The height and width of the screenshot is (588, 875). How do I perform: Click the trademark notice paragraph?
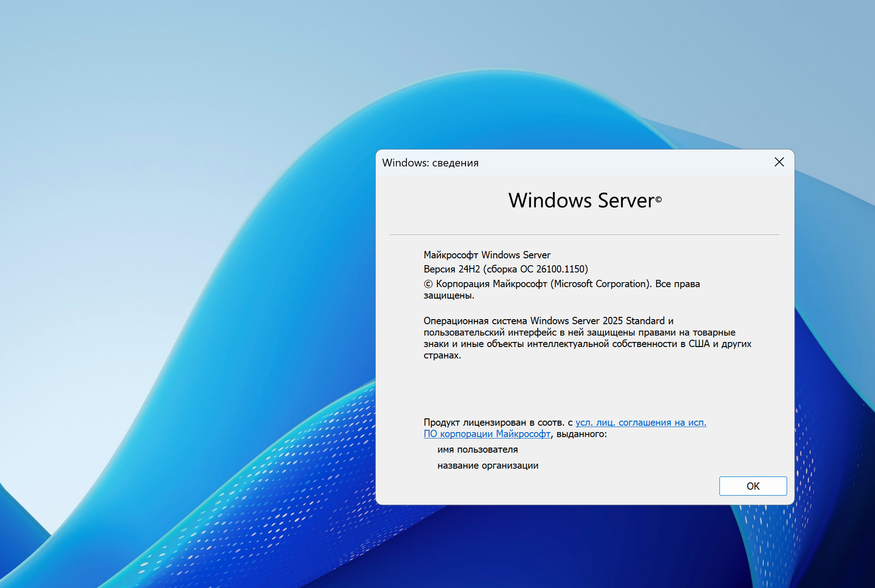pos(583,337)
